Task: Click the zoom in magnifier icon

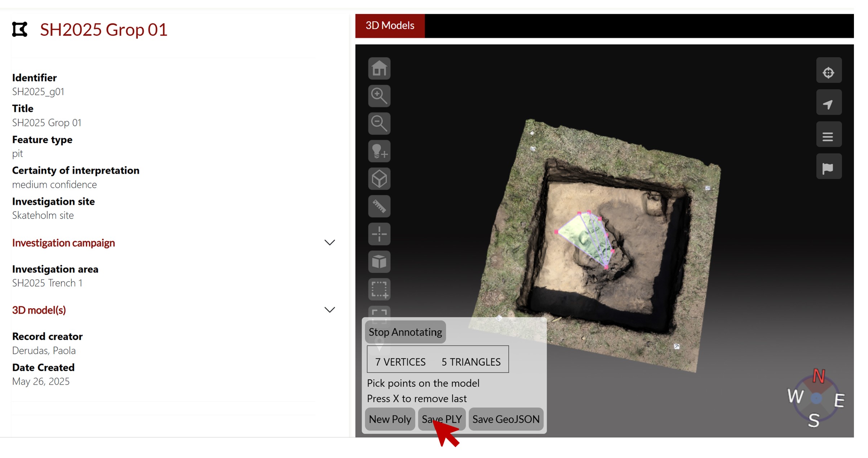Action: pyautogui.click(x=379, y=96)
